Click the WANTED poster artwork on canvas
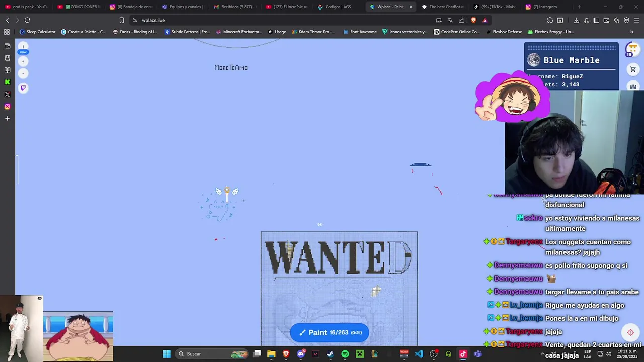The image size is (644, 362). pyautogui.click(x=339, y=288)
